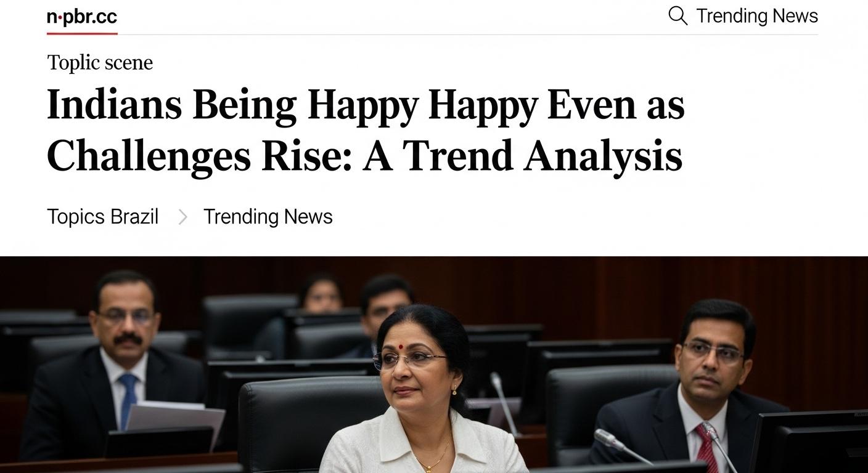Click the breadcrumb chevron separator
This screenshot has height=473, width=868.
[x=182, y=217]
